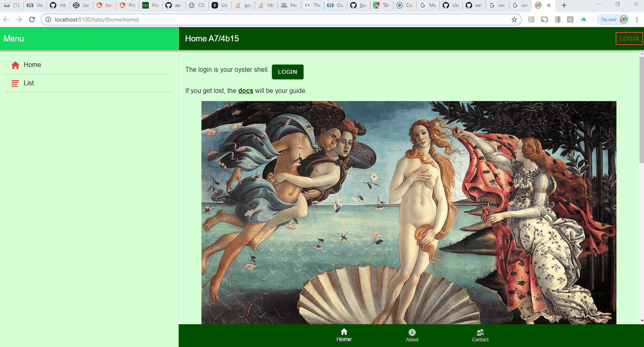Screen dimensions: 644x347
Task: Switch to the Ionic 'Co' tab
Action: 404,5
